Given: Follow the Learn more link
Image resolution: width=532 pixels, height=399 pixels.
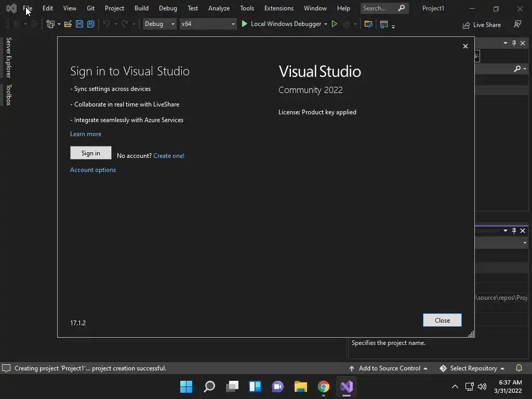Looking at the screenshot, I should pos(86,134).
